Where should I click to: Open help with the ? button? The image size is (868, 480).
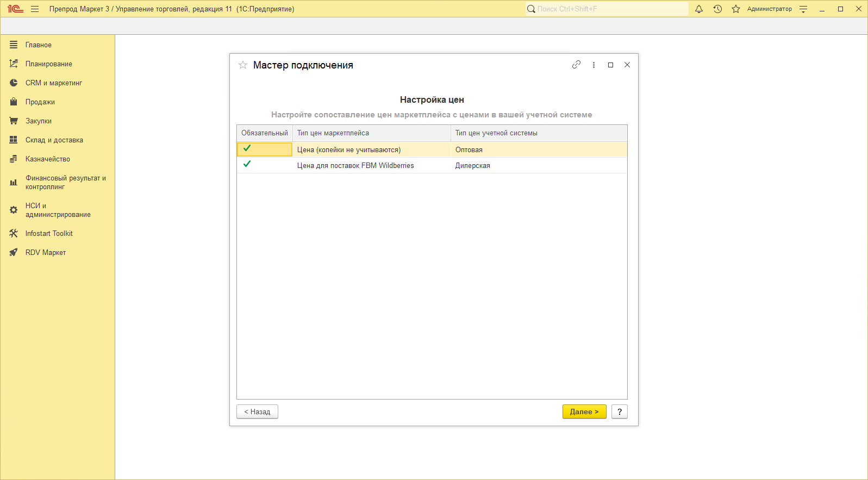pyautogui.click(x=619, y=412)
